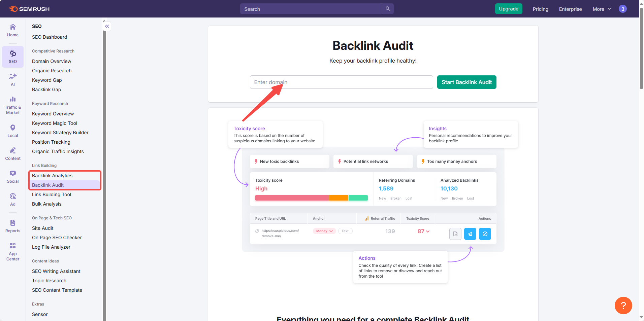Click the search magnifier icon
Screen dimensions: 644x321
tap(388, 9)
